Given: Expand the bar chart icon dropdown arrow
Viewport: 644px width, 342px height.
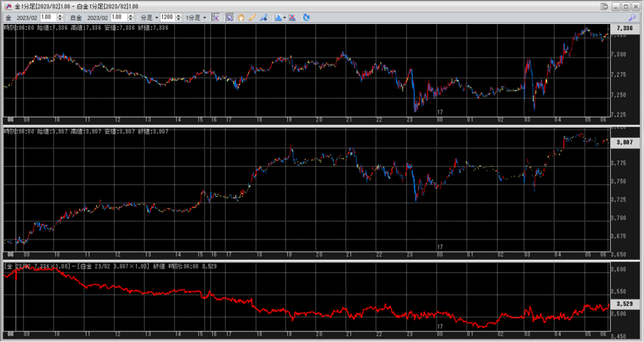Looking at the screenshot, I should [x=285, y=18].
